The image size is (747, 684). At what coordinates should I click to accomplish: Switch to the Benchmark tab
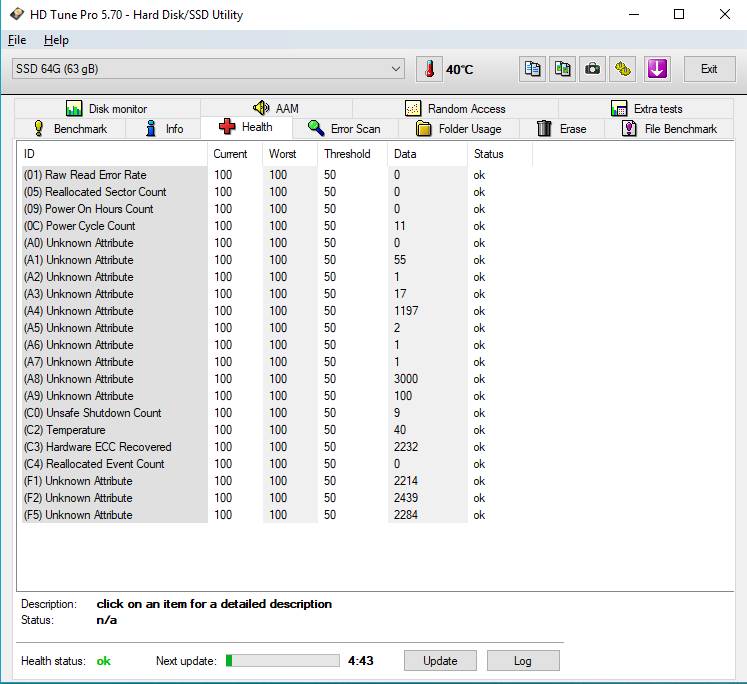pyautogui.click(x=70, y=129)
